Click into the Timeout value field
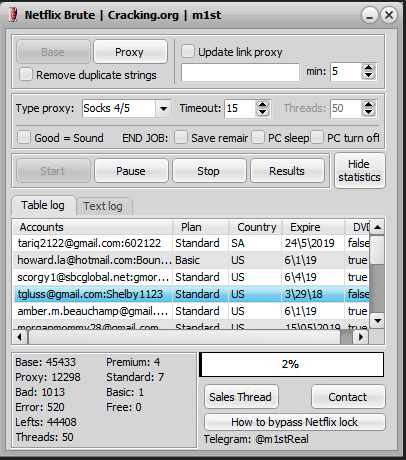 (x=240, y=108)
